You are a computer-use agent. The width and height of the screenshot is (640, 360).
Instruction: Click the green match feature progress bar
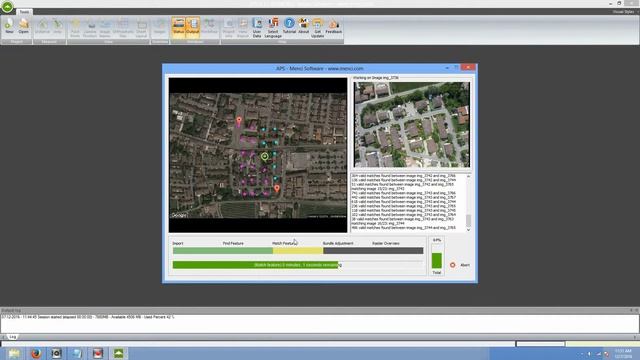pos(256,265)
